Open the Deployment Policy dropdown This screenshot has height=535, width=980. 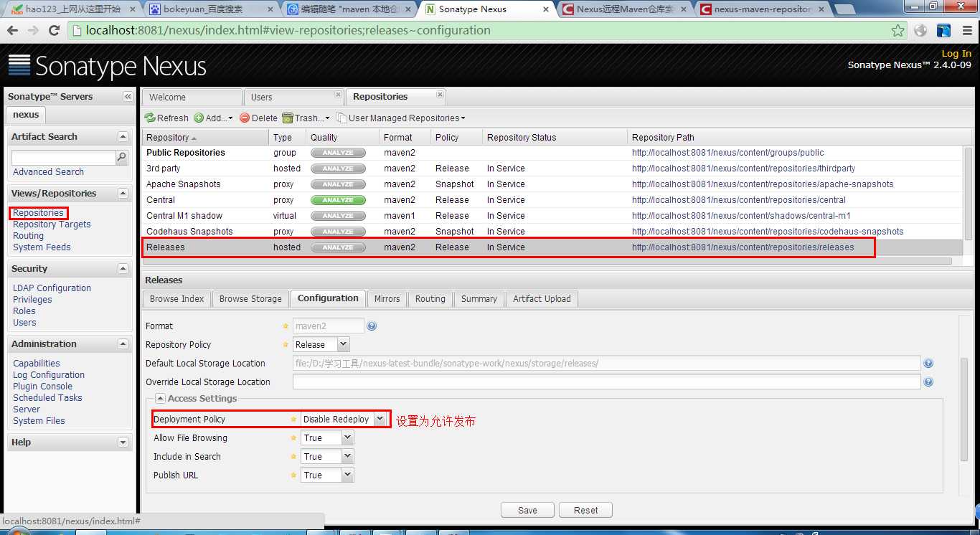pos(380,419)
